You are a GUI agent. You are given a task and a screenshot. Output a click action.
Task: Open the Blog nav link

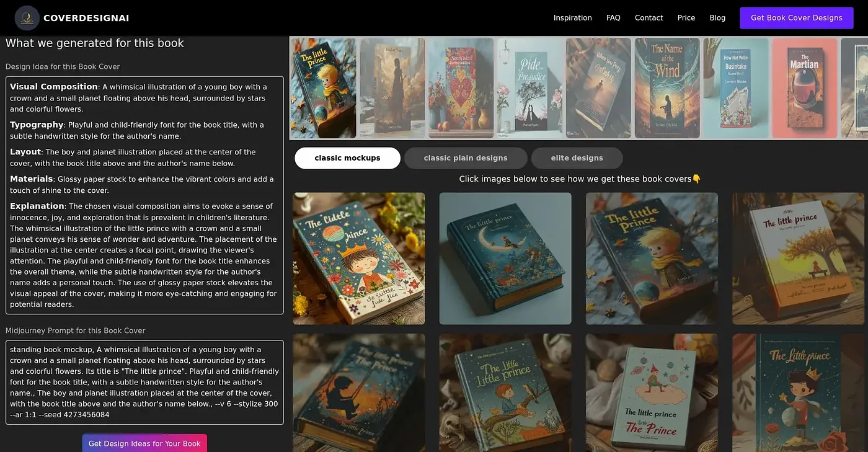pyautogui.click(x=717, y=18)
